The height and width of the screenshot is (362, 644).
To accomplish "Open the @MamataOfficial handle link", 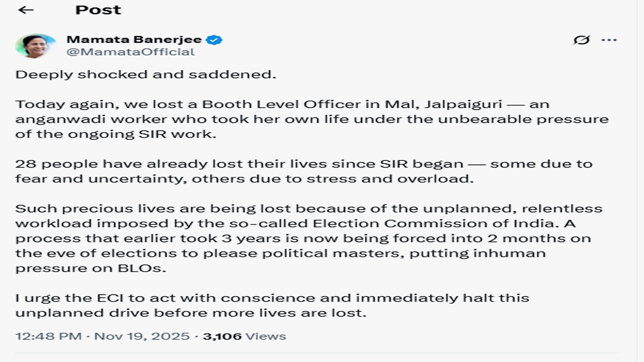I will point(130,52).
